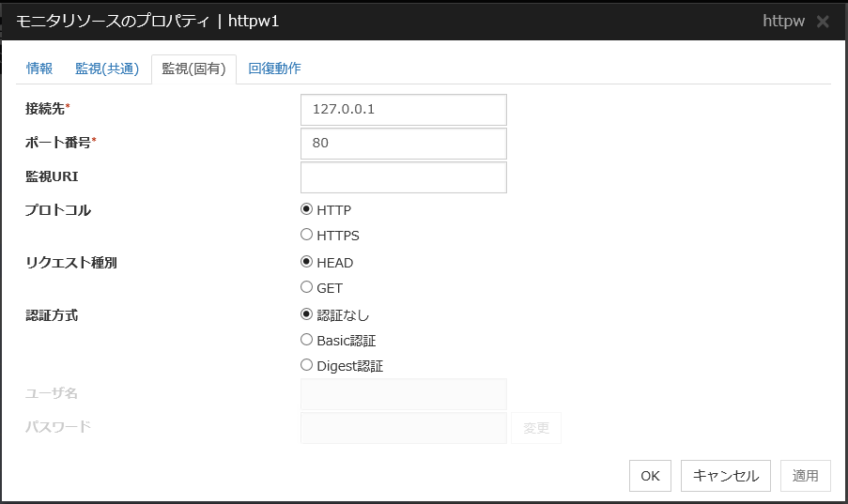Focus the ポート番号 input field

point(403,144)
